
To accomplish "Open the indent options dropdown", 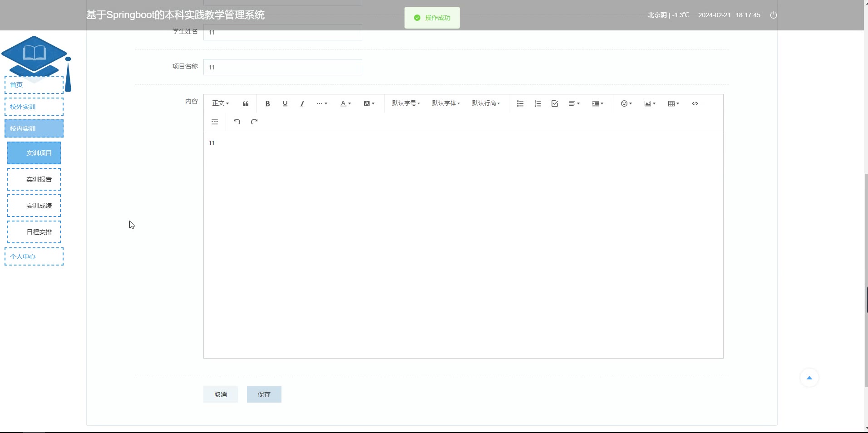I will point(598,103).
